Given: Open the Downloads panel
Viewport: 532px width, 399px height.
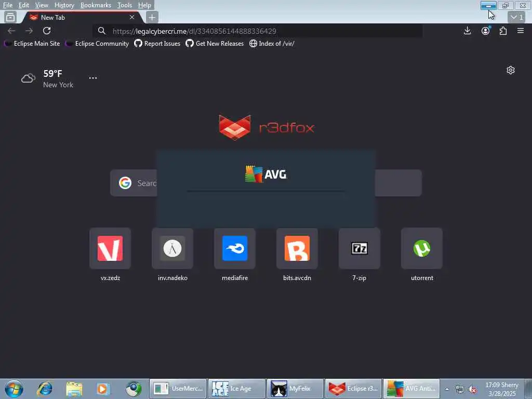Looking at the screenshot, I should pyautogui.click(x=467, y=31).
